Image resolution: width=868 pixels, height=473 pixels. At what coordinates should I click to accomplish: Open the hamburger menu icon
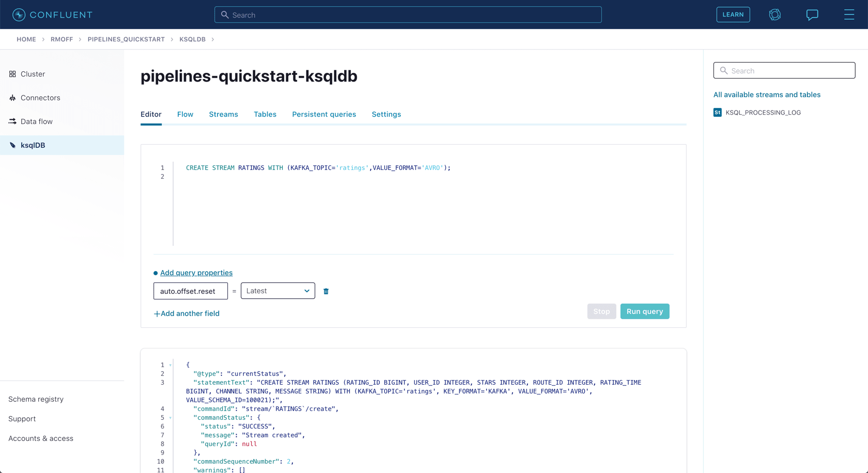coord(849,14)
